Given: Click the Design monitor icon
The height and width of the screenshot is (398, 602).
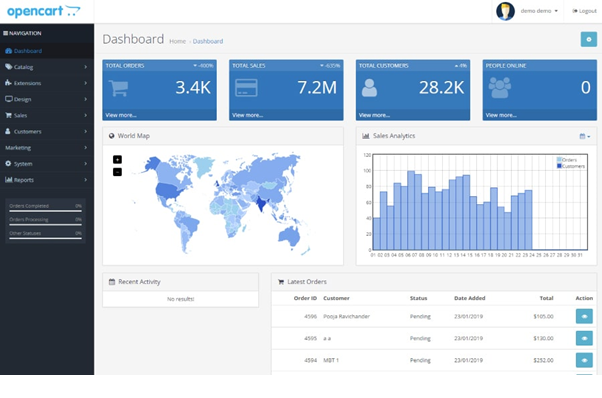Looking at the screenshot, I should point(8,99).
